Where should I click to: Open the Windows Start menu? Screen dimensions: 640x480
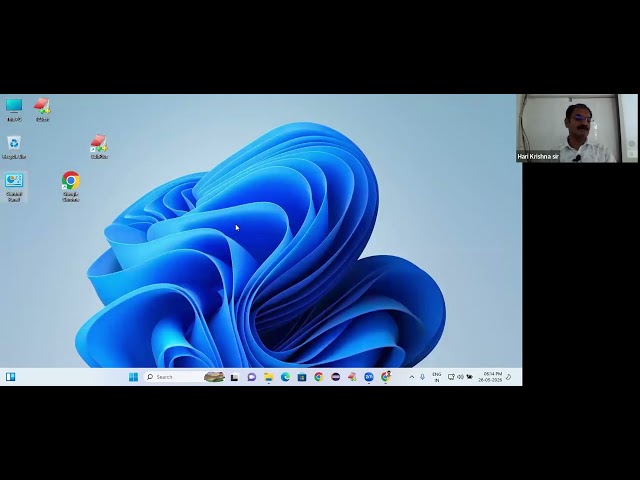[133, 377]
